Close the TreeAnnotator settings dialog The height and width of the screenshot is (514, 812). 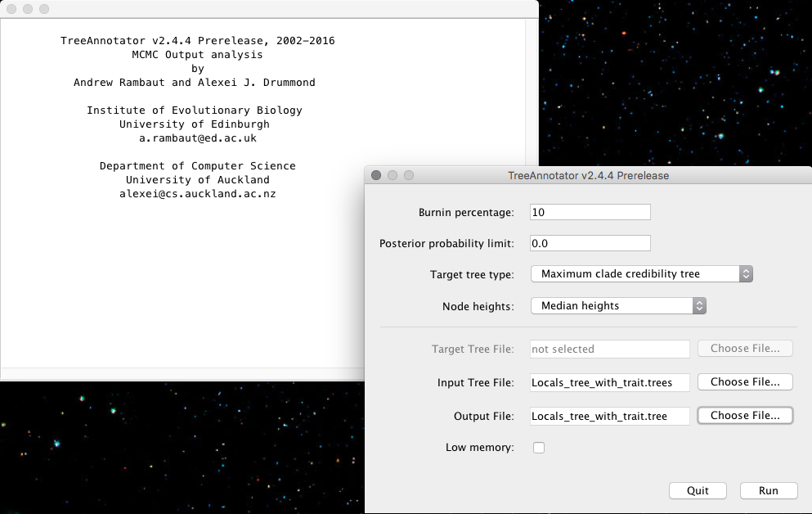376,175
